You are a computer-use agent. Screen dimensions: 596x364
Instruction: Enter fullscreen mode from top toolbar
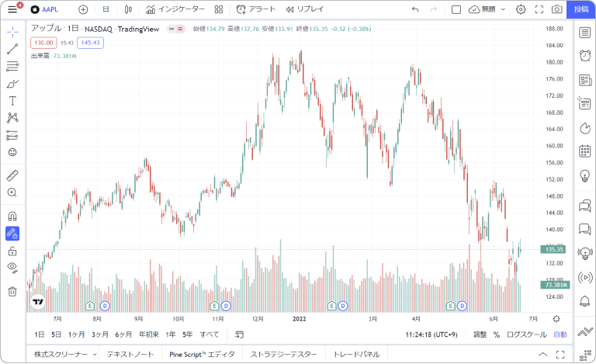click(539, 9)
